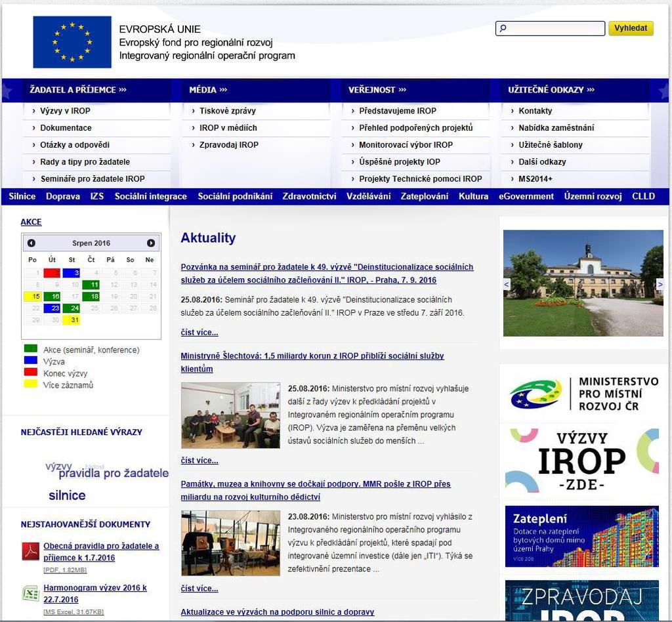Select the Vzdělávání topic tab
The image size is (672, 622).
click(x=369, y=196)
